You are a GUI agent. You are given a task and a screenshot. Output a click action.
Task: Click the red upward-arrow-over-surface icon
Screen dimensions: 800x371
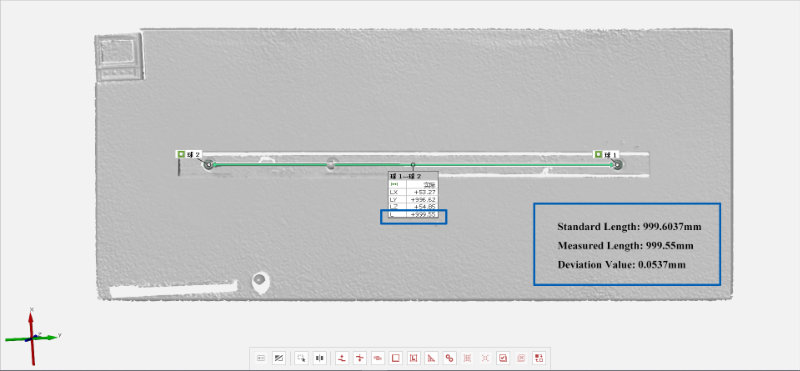343,358
